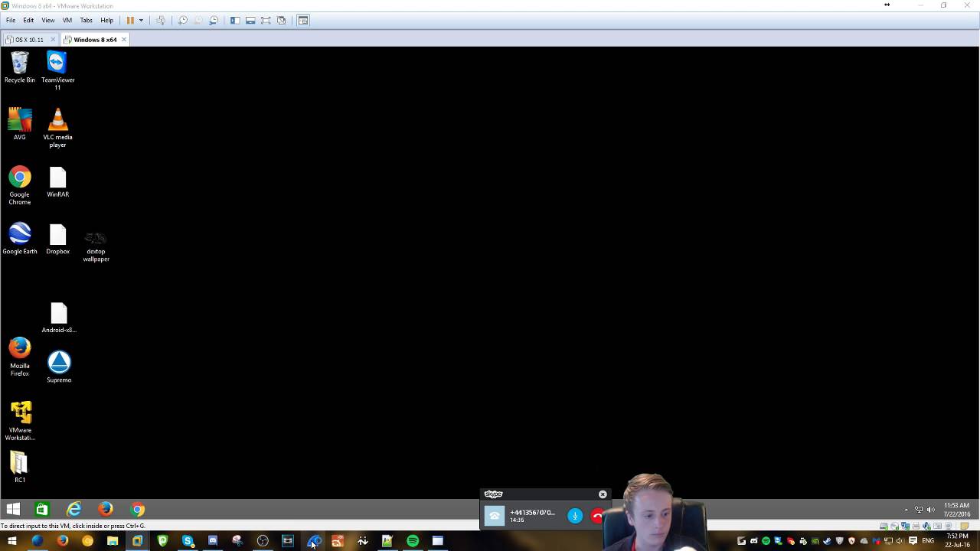The height and width of the screenshot is (551, 980).
Task: Select the Dropbox desktop icon
Action: point(57,239)
